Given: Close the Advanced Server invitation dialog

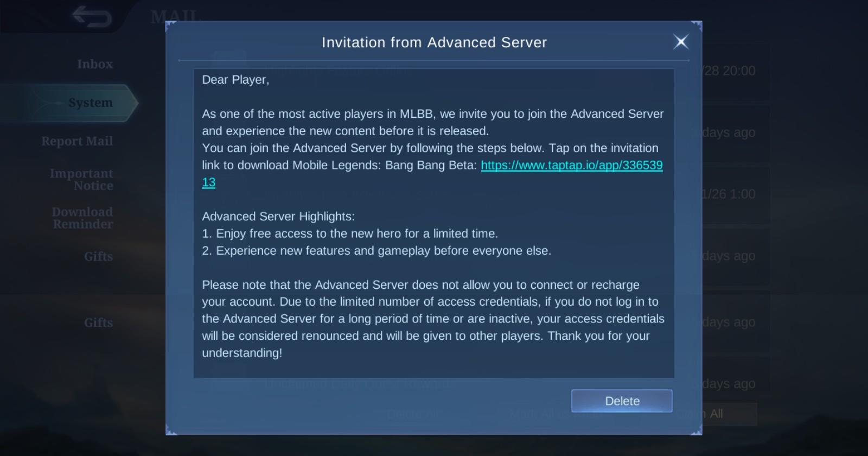Looking at the screenshot, I should click(680, 42).
